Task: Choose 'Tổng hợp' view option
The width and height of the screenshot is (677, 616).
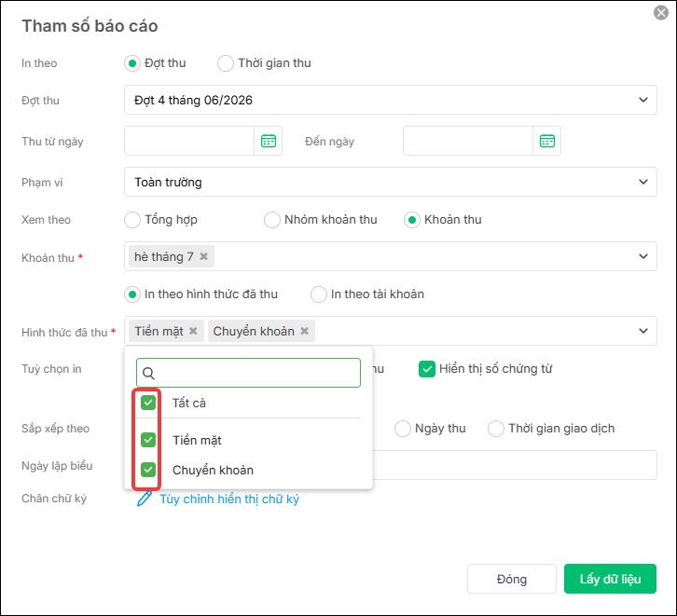Action: (132, 220)
